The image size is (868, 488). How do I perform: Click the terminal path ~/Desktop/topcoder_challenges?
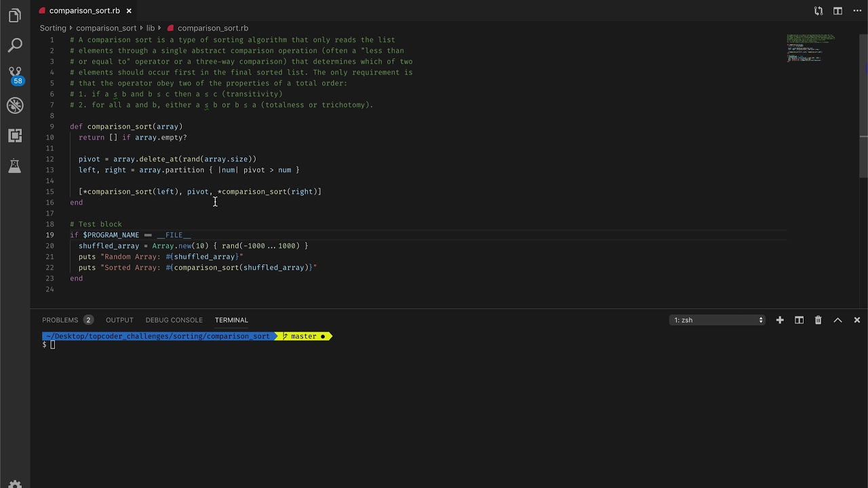pos(157,336)
